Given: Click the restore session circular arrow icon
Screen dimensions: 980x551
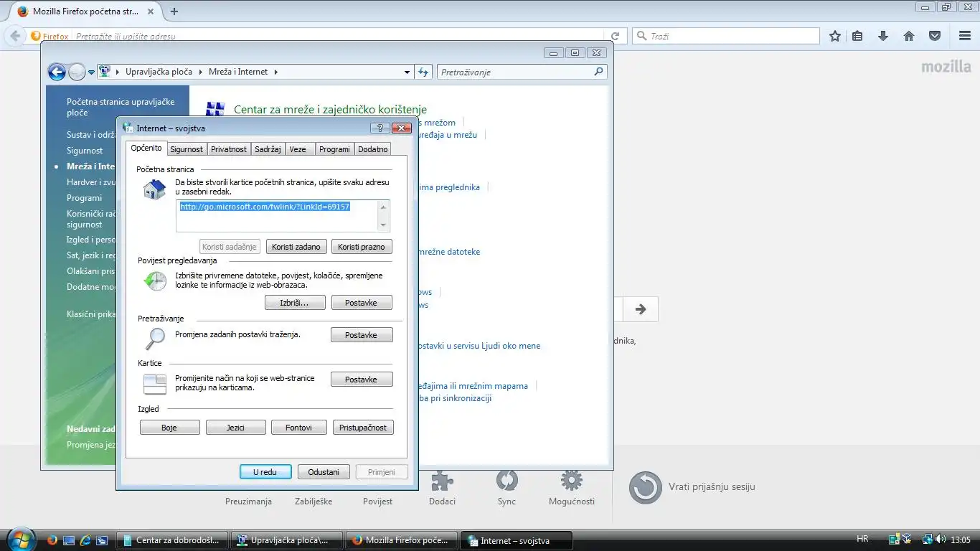Looking at the screenshot, I should coord(645,488).
